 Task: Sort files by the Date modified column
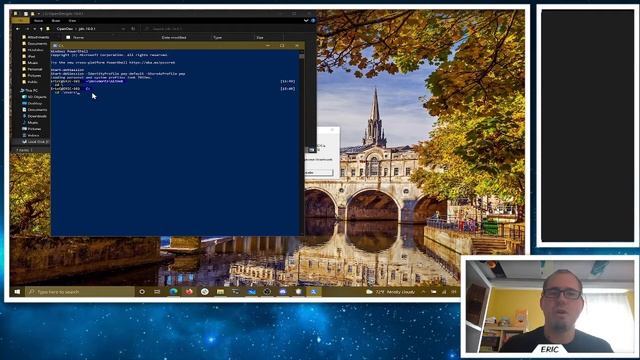[174, 37]
